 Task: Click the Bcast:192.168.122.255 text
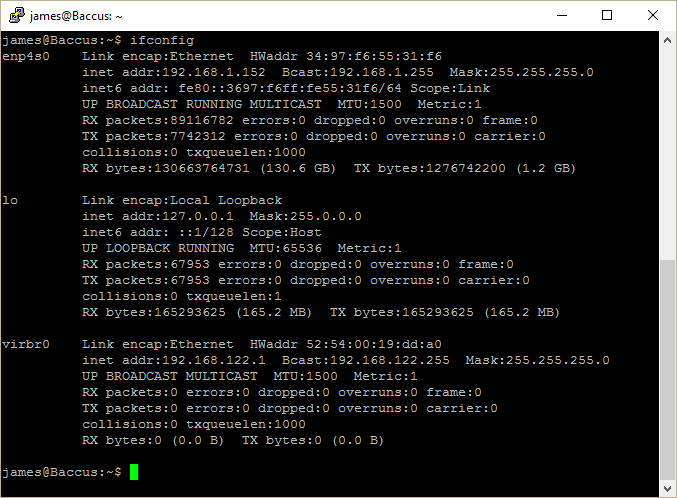(x=366, y=361)
